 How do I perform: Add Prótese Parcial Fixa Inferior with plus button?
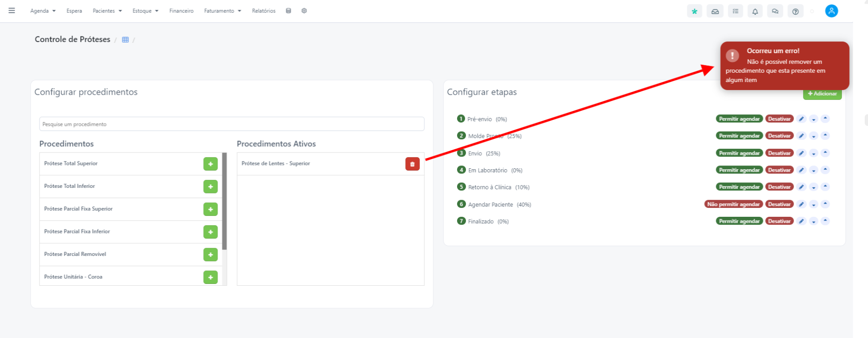click(211, 232)
